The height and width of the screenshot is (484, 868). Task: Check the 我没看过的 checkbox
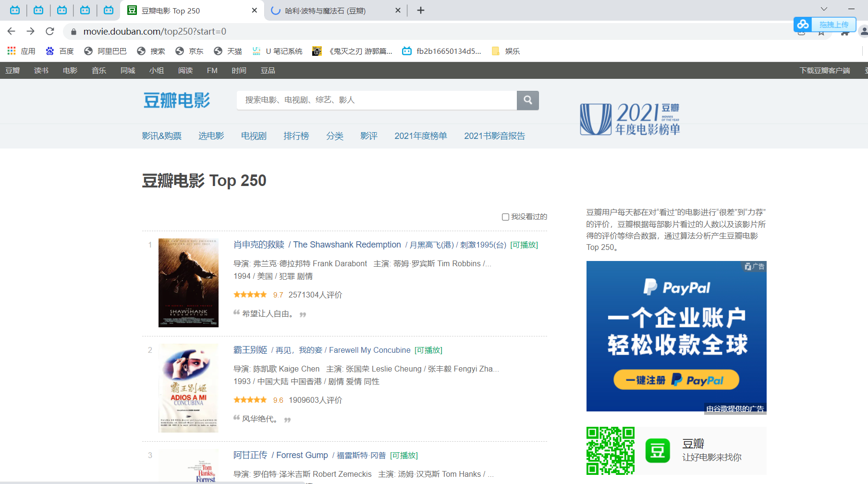[505, 217]
